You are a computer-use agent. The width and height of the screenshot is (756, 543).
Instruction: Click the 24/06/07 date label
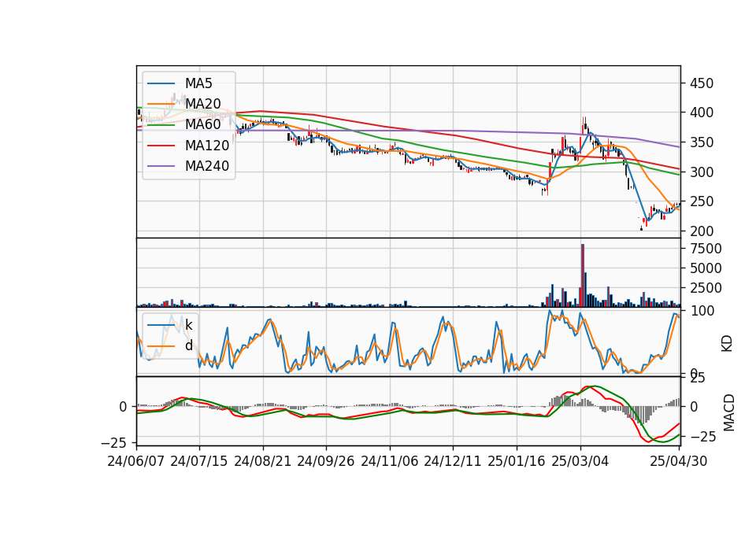(136, 461)
